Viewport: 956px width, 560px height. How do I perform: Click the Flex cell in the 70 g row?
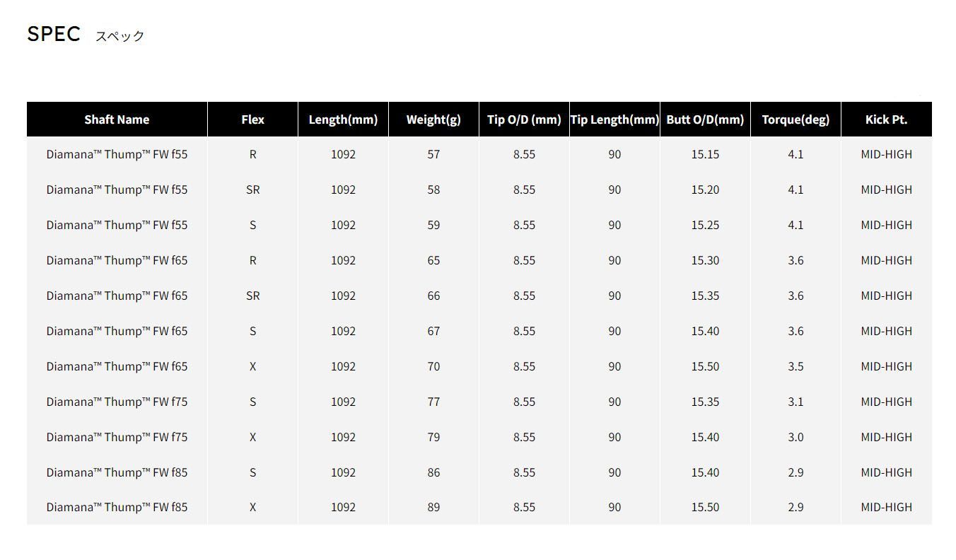[252, 366]
